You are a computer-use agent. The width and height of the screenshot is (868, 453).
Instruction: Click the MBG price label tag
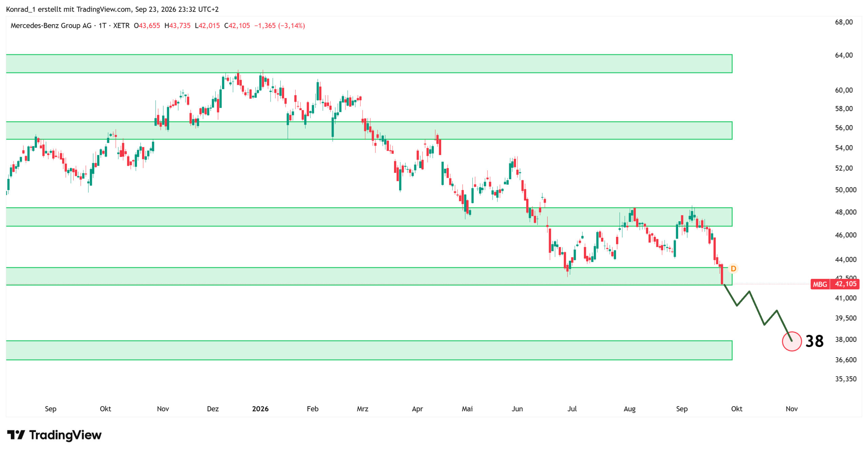(x=834, y=284)
